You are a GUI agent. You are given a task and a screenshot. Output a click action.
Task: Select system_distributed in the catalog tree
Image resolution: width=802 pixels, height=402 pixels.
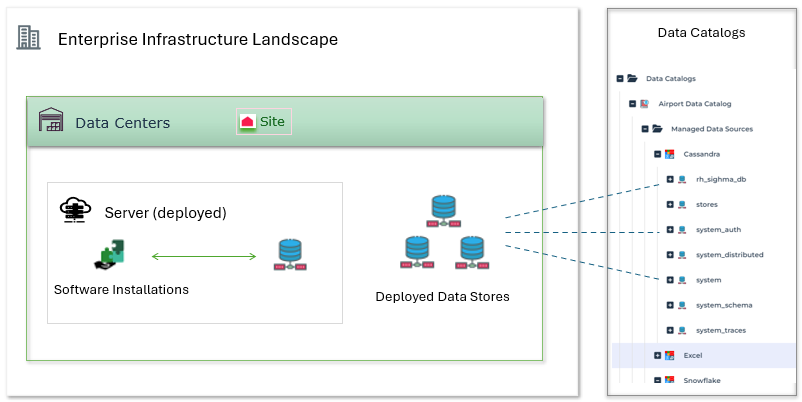[729, 255]
